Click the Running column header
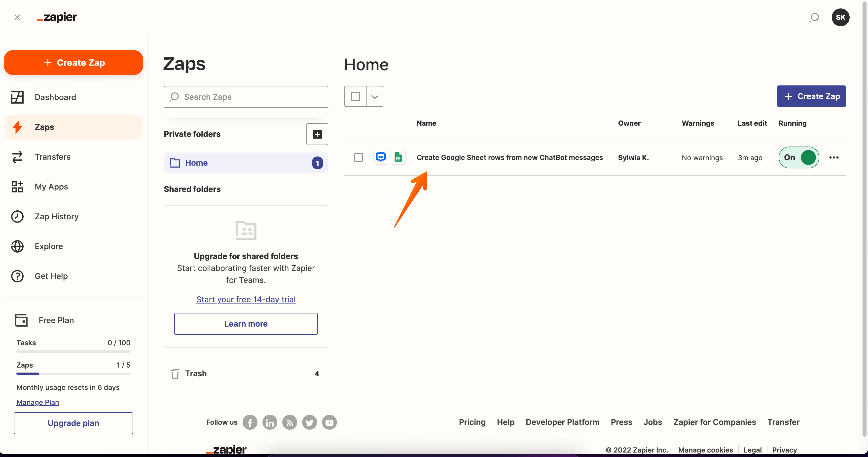Viewport: 868px width, 457px height. click(793, 123)
